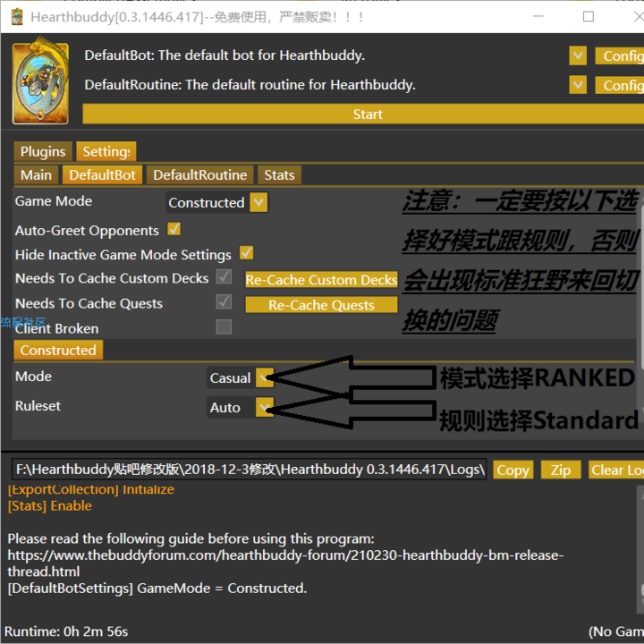This screenshot has width=644, height=644.
Task: Open the Ruleset dropdown showing Auto
Action: 241,407
